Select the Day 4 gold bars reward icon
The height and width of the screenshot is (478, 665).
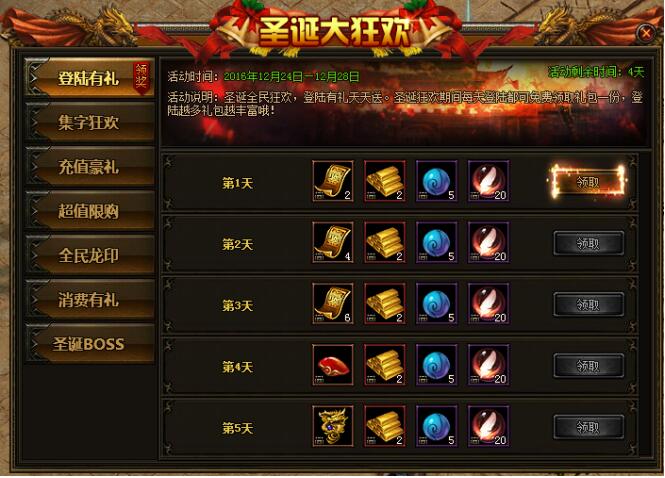(385, 365)
